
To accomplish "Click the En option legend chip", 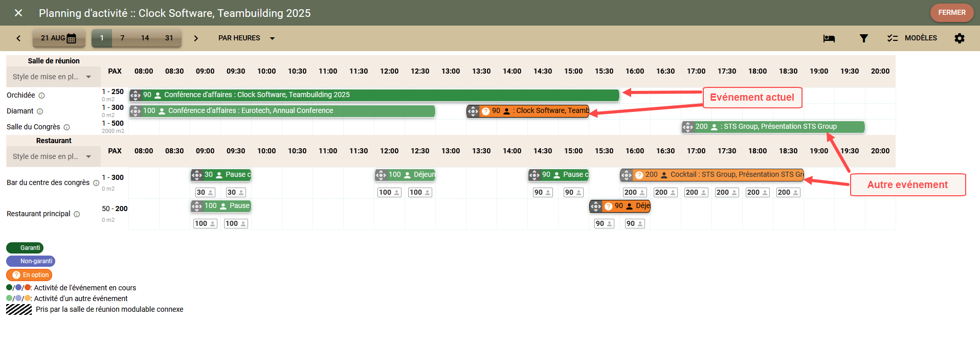I will [29, 275].
